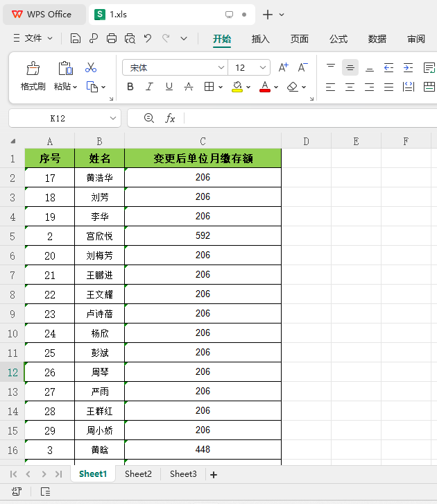
Task: Open Sheet3 tab
Action: point(183,473)
